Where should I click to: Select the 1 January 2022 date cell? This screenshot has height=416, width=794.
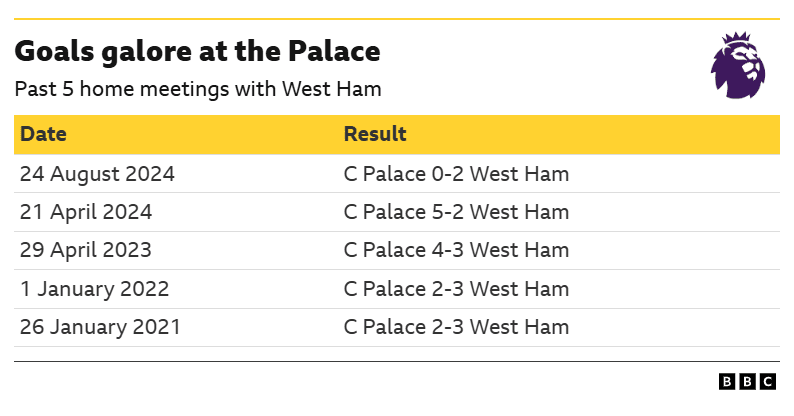pos(95,289)
